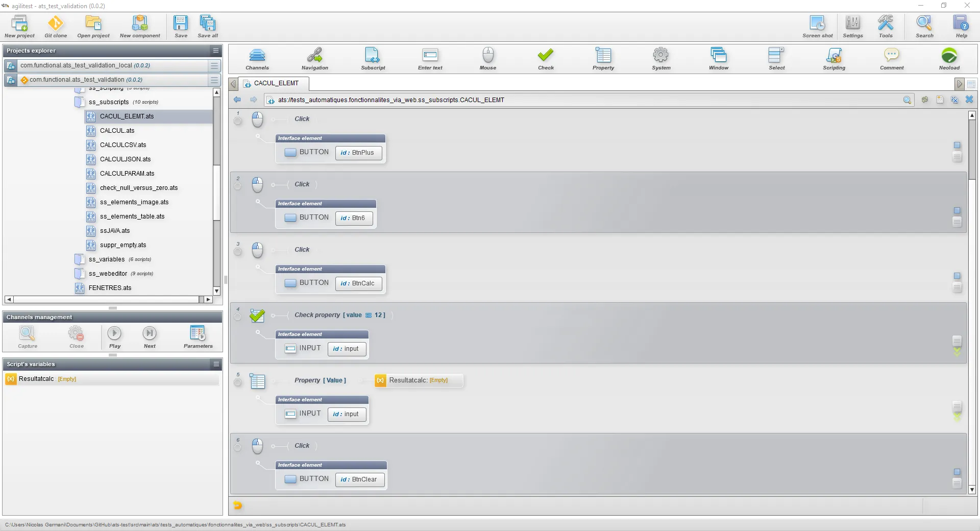Viewport: 980px width, 531px height.
Task: Toggle the step 1 Click action circle
Action: click(238, 121)
